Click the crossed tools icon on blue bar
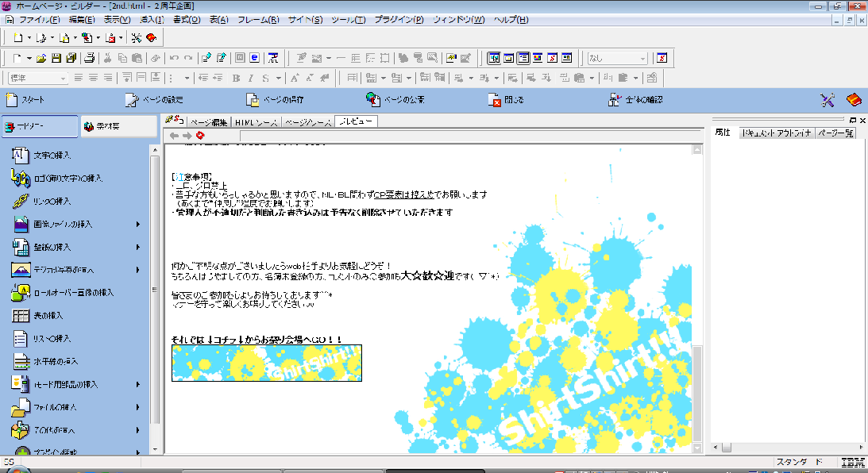The image size is (868, 473). coord(827,99)
